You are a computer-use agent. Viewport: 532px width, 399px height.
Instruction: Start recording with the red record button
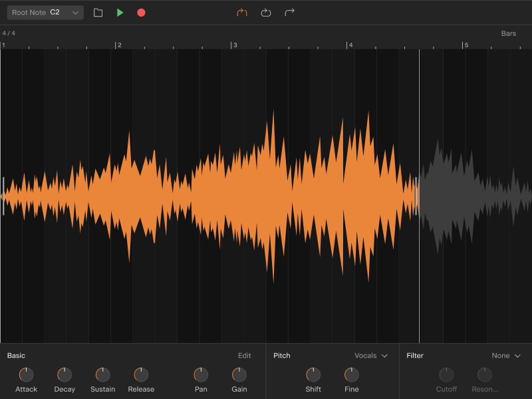[141, 13]
